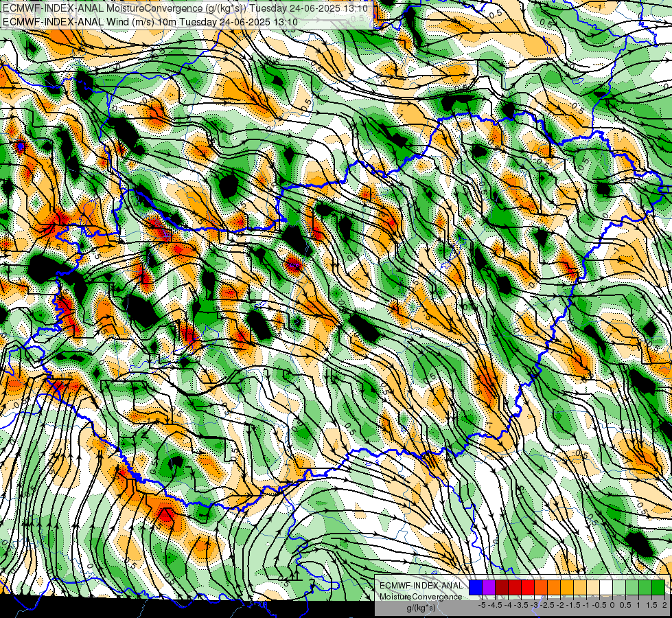
Task: Click the '1.5' legend tick label
Action: (652, 605)
